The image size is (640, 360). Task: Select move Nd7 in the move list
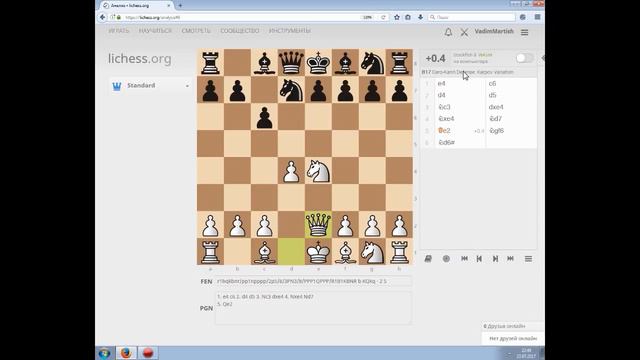click(x=511, y=119)
